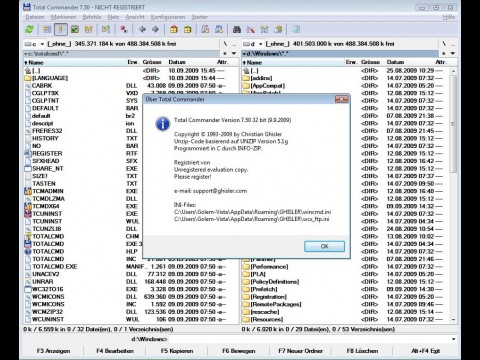Open the Netz menu
The image size is (480, 360).
[x=113, y=17]
